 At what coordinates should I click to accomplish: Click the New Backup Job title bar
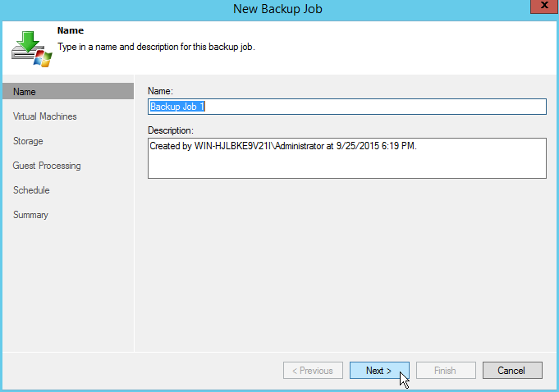279,7
